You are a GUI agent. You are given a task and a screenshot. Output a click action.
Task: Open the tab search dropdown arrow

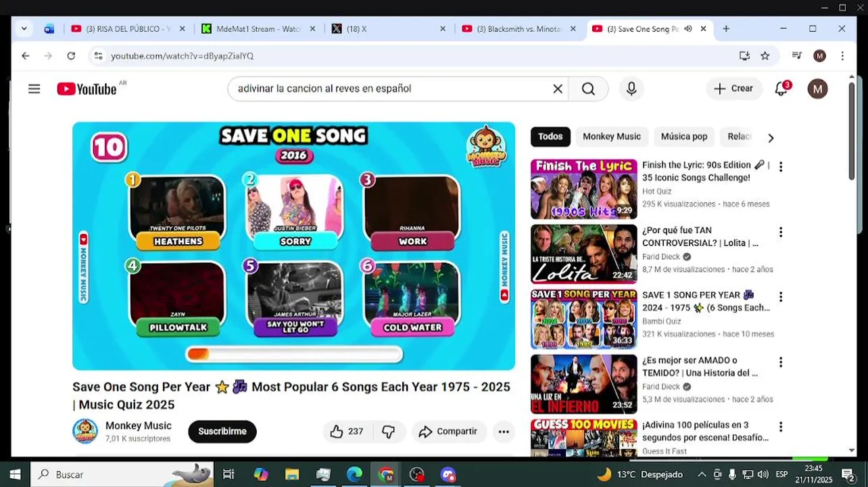pyautogui.click(x=24, y=29)
